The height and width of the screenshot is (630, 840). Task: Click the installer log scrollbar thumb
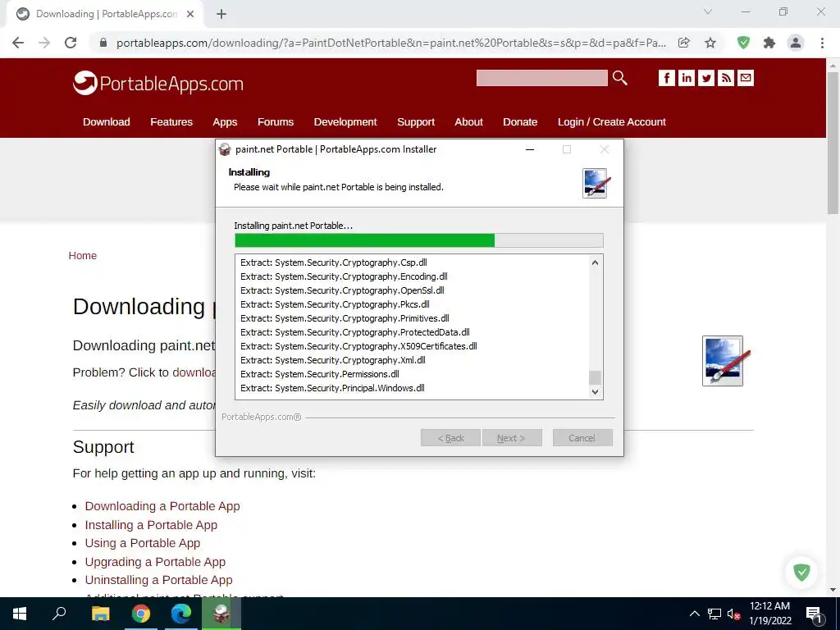pyautogui.click(x=595, y=377)
